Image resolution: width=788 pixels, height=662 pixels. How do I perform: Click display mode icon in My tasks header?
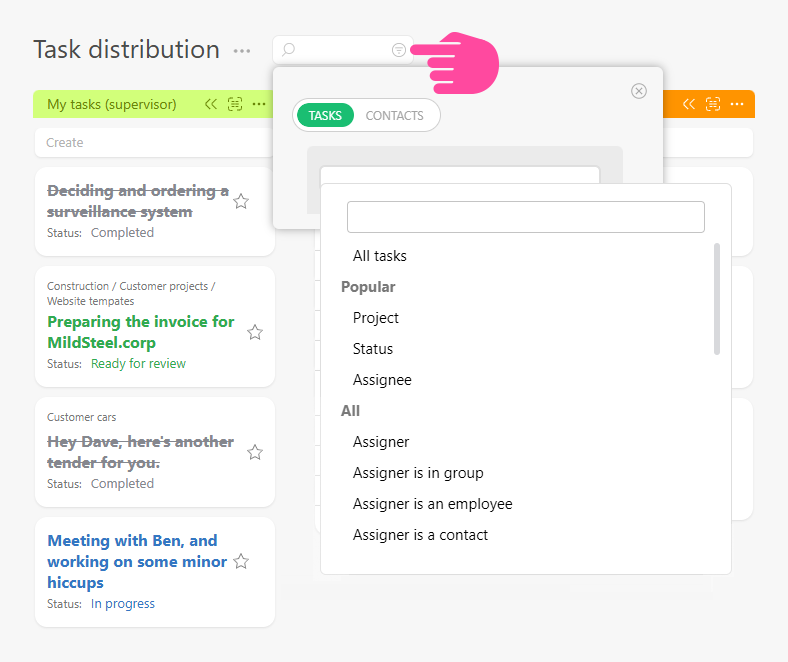[x=235, y=104]
